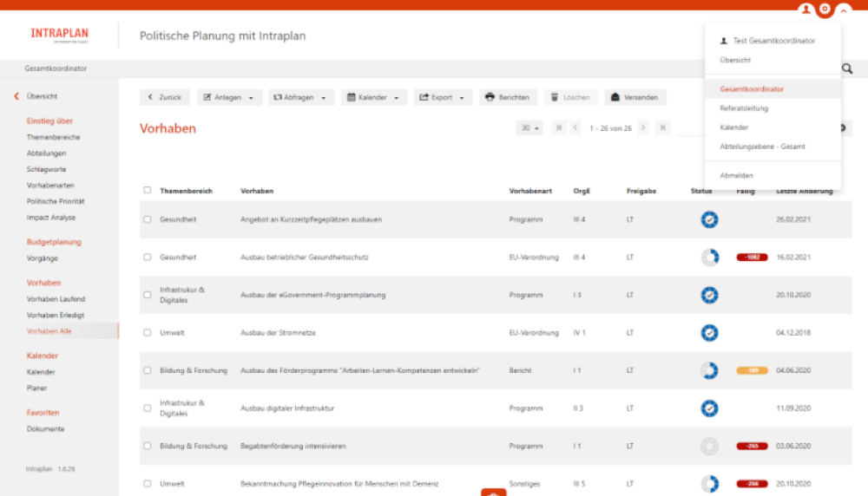Go to the first page of results
868x496 pixels.
click(559, 128)
